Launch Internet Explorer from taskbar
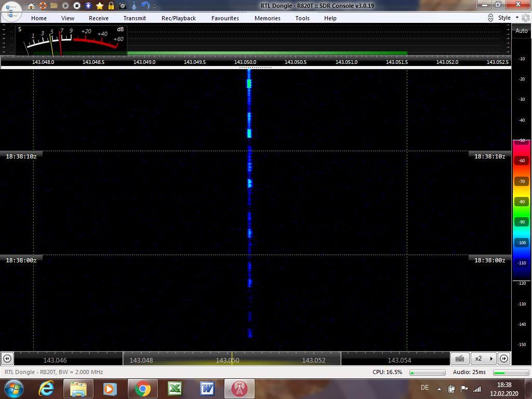The height and width of the screenshot is (399, 532). click(x=46, y=389)
